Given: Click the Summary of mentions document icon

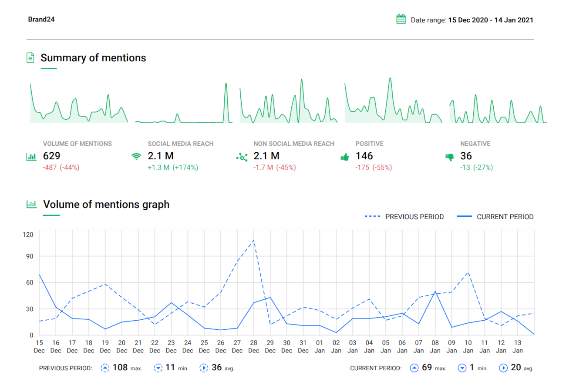Looking at the screenshot, I should tap(30, 58).
